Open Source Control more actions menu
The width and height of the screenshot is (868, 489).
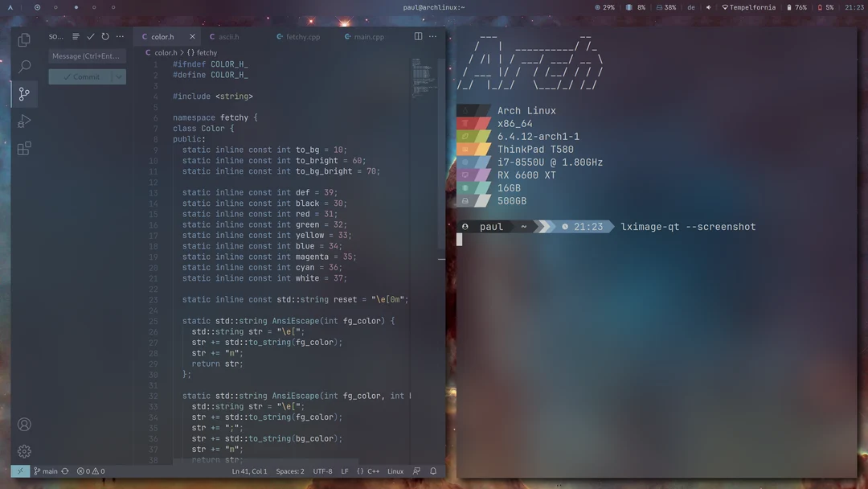(120, 36)
